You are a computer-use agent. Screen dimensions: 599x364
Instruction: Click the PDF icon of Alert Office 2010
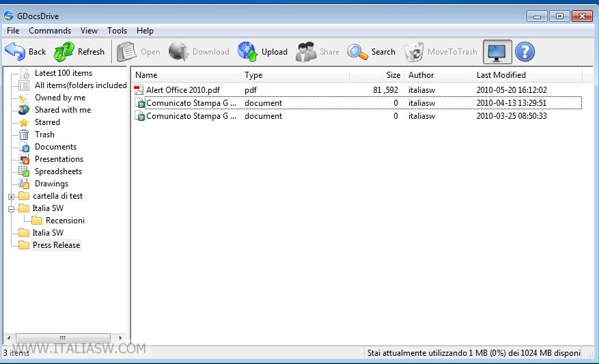pyautogui.click(x=139, y=89)
